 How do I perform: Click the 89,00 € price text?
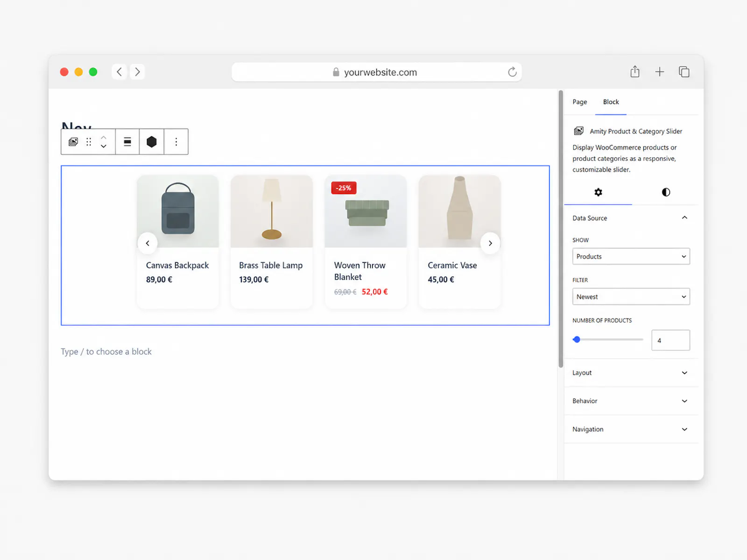point(159,280)
